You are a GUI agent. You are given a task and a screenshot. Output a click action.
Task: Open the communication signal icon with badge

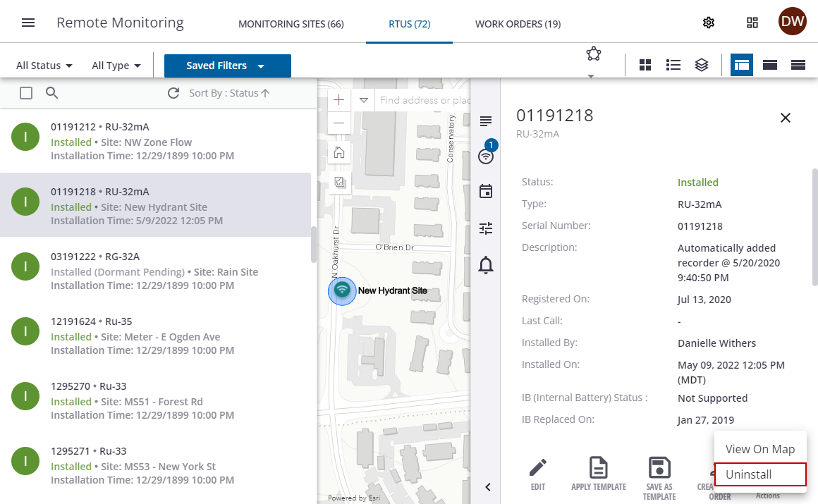[x=486, y=156]
